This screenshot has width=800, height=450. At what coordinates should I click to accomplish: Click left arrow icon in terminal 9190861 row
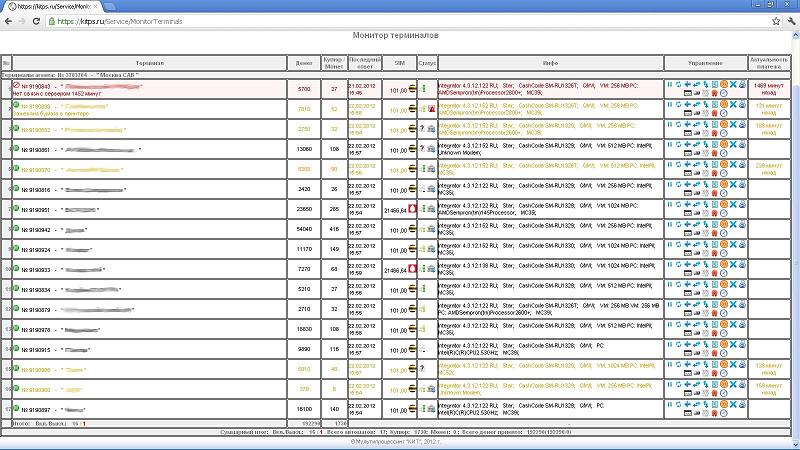pyautogui.click(x=688, y=144)
